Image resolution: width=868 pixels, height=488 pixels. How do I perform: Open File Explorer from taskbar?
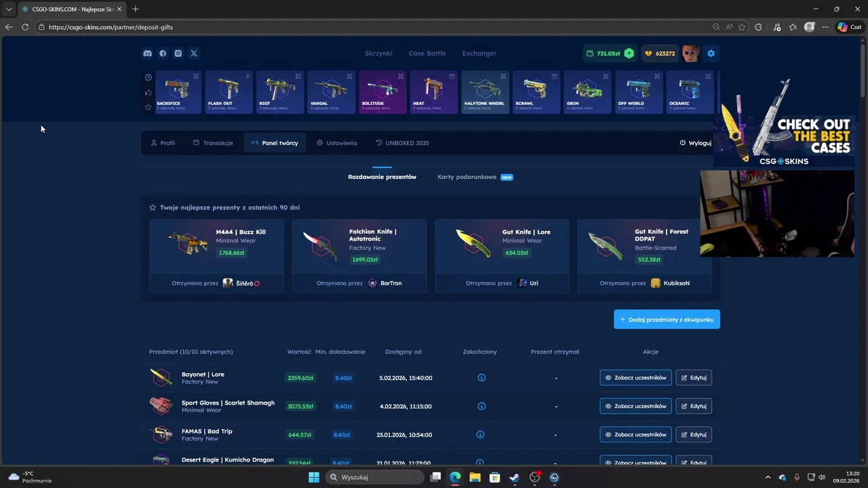pos(475,477)
